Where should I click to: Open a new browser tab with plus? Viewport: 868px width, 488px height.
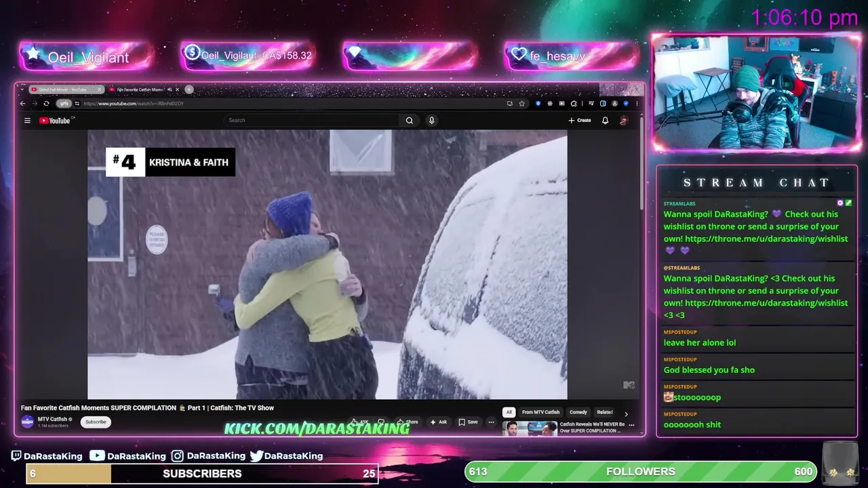tap(189, 89)
